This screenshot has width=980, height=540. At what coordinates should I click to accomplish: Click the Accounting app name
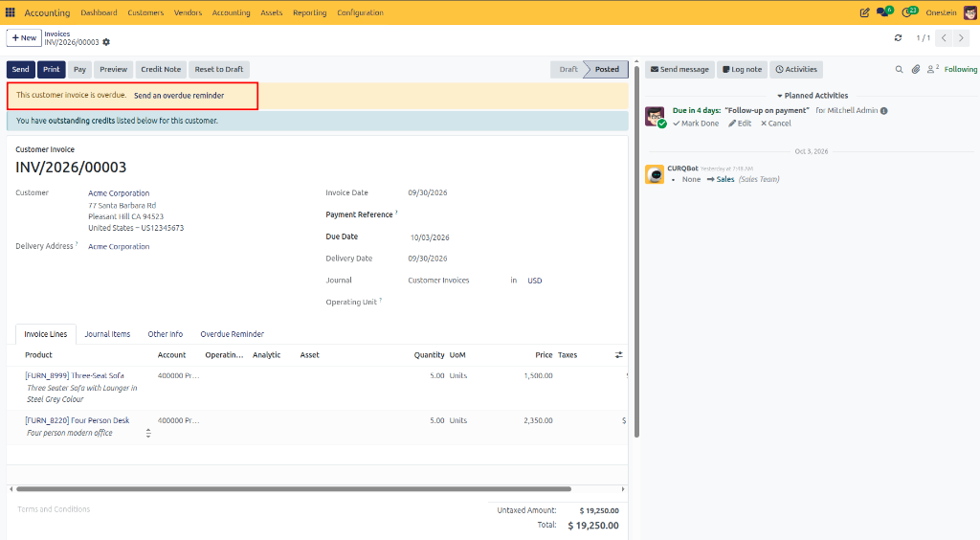click(47, 12)
